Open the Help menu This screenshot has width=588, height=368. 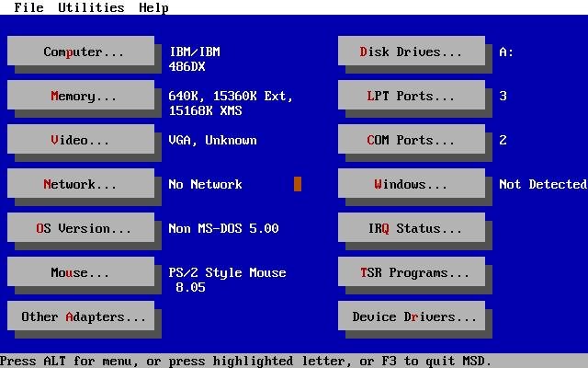[x=153, y=7]
